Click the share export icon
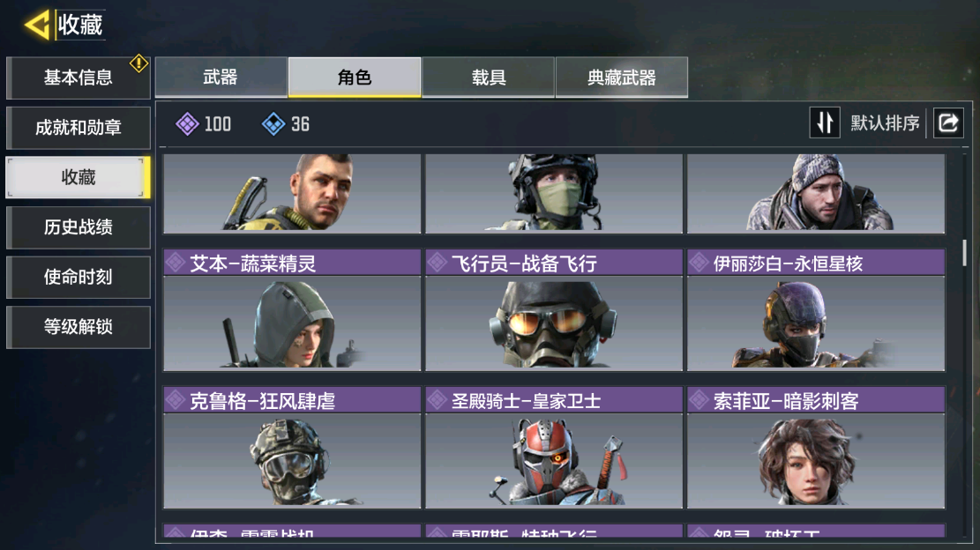The height and width of the screenshot is (550, 980). 948,123
